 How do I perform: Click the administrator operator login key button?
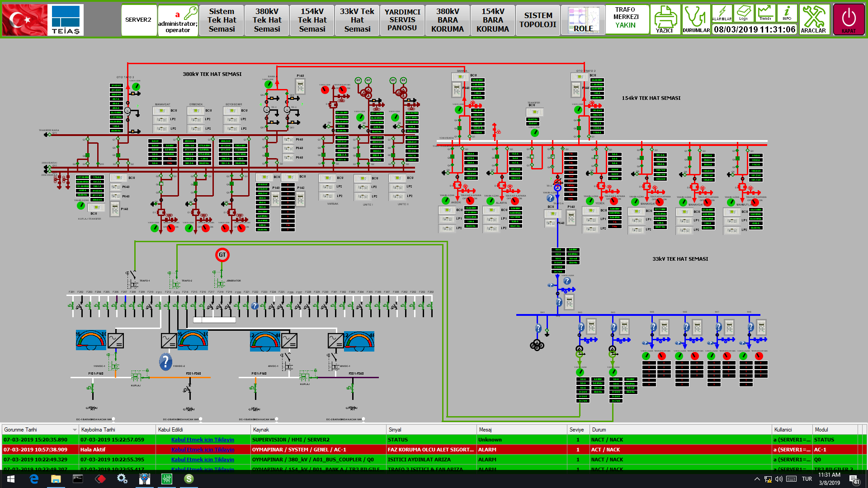(x=178, y=20)
